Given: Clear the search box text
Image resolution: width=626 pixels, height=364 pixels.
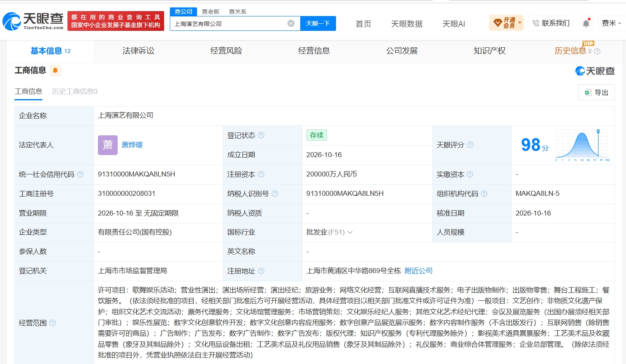Looking at the screenshot, I should click(x=291, y=23).
